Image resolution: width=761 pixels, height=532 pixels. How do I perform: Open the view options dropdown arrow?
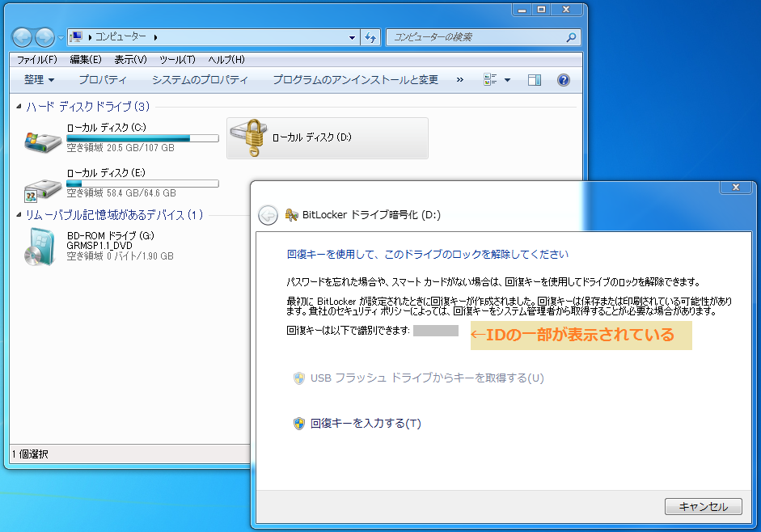[x=508, y=80]
